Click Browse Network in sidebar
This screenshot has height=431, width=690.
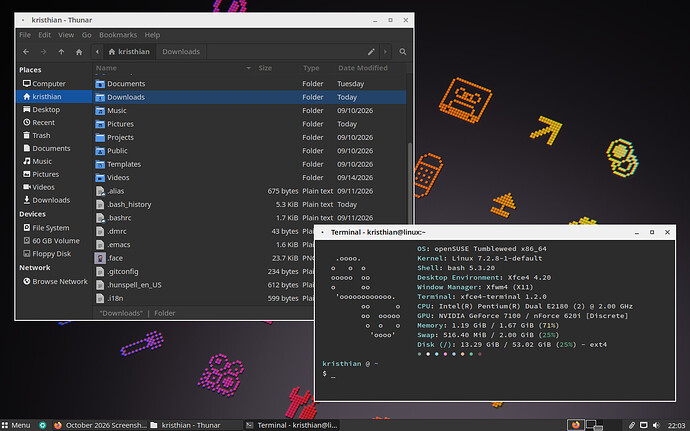pos(54,282)
